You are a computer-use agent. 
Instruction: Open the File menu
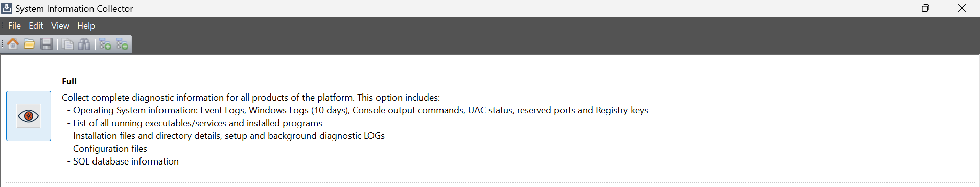coord(14,26)
